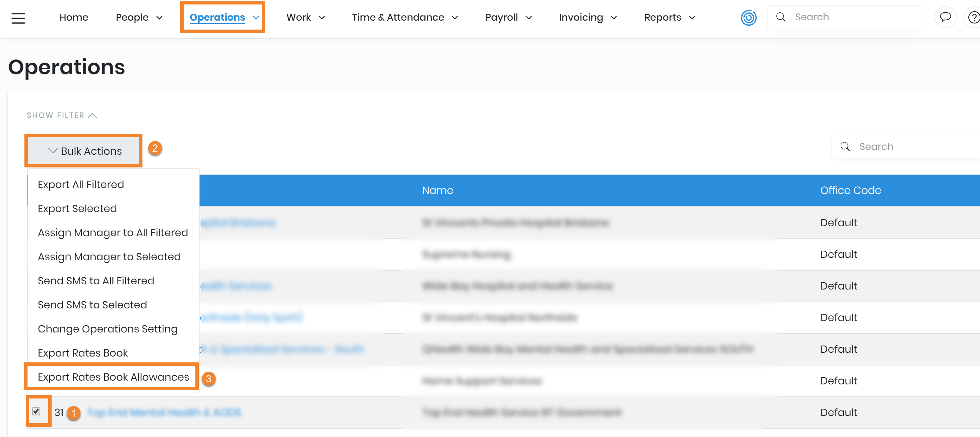
Task: Sort by Office Code column header
Action: [850, 190]
